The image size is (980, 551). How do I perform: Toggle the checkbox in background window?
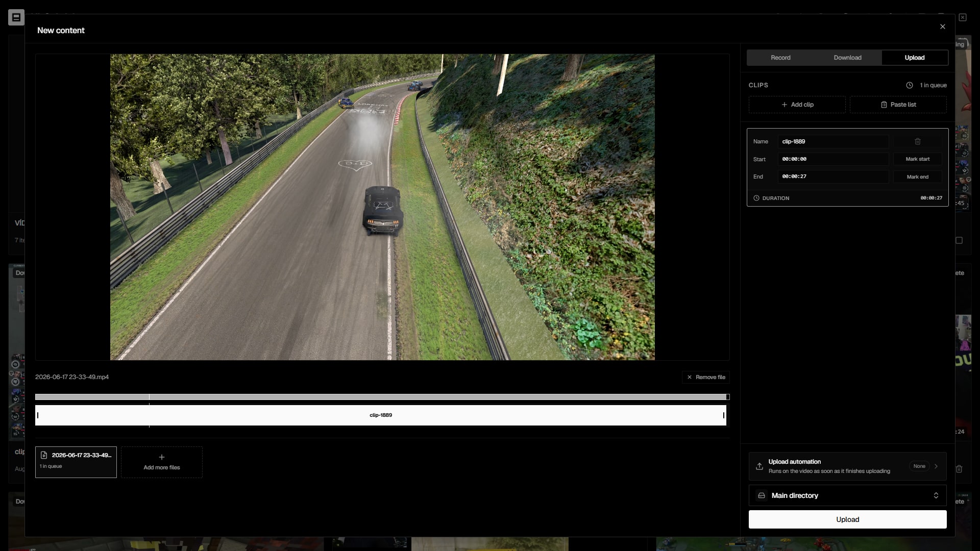[x=959, y=240]
